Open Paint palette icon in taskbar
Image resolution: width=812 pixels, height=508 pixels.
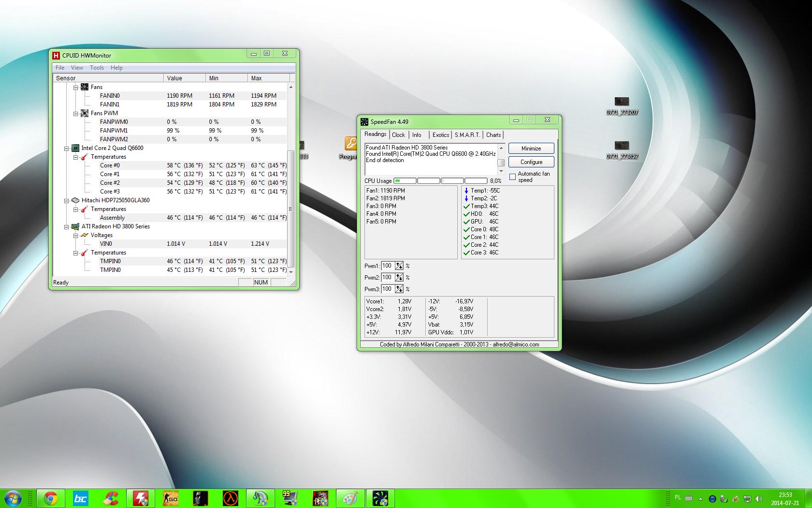tap(350, 498)
